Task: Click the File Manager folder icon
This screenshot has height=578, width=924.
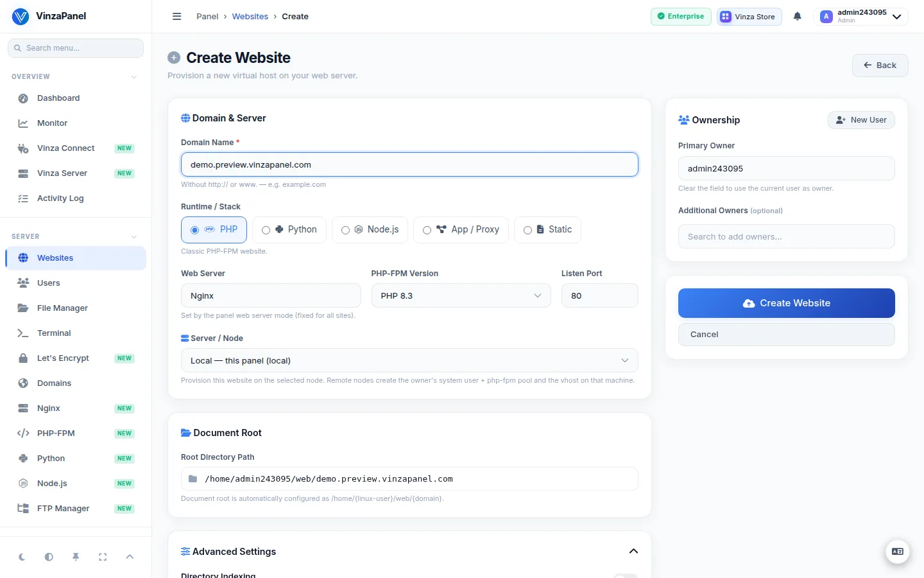Action: coord(23,308)
